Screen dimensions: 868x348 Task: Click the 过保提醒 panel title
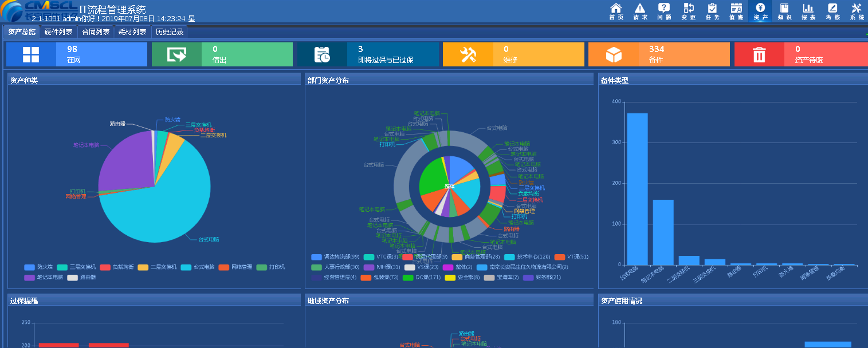pyautogui.click(x=24, y=300)
